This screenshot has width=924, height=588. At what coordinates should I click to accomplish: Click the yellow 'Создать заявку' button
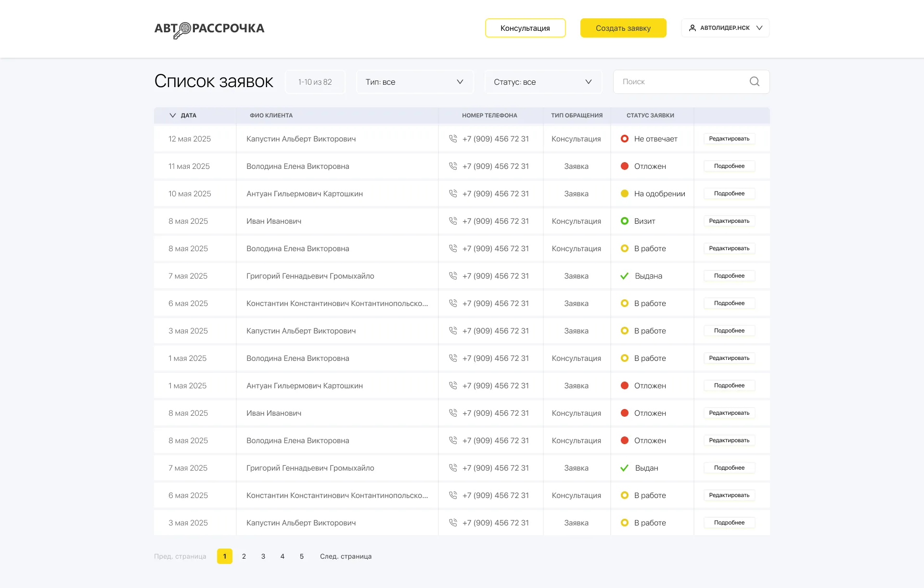point(623,28)
